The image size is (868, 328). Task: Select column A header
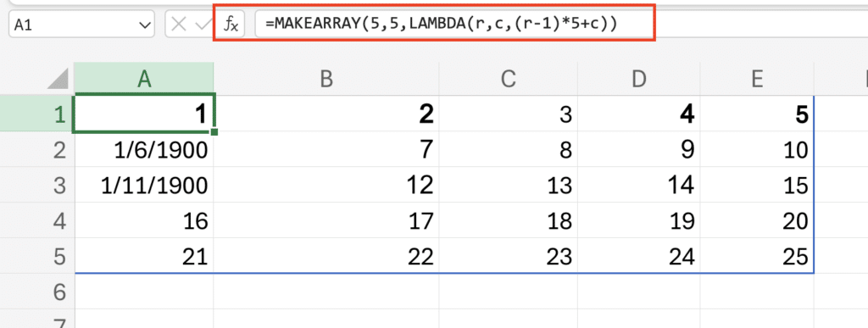(144, 78)
